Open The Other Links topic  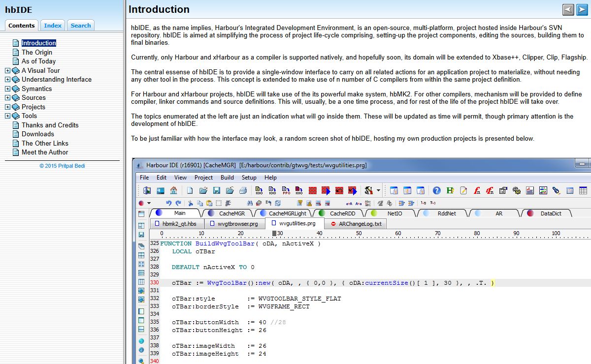(45, 144)
